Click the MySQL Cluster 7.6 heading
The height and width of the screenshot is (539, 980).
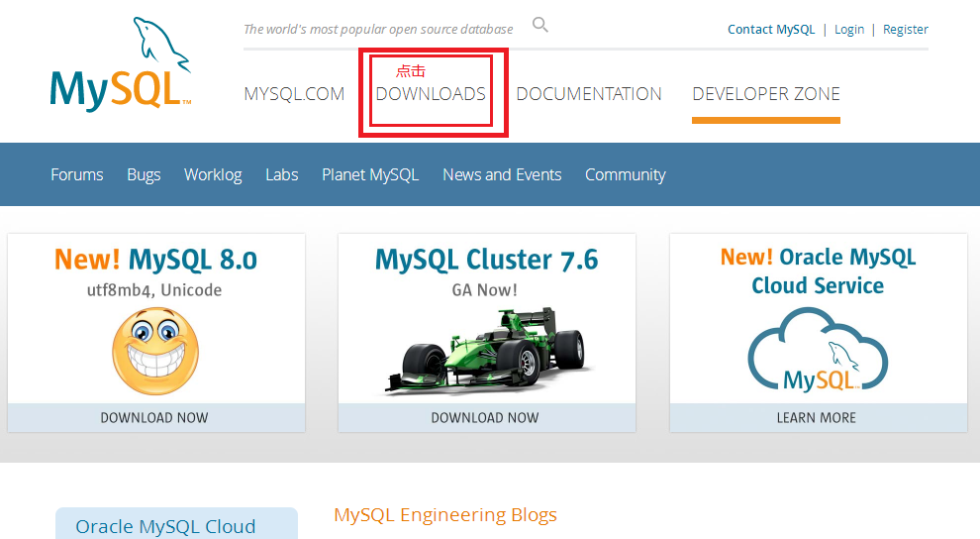tap(486, 260)
